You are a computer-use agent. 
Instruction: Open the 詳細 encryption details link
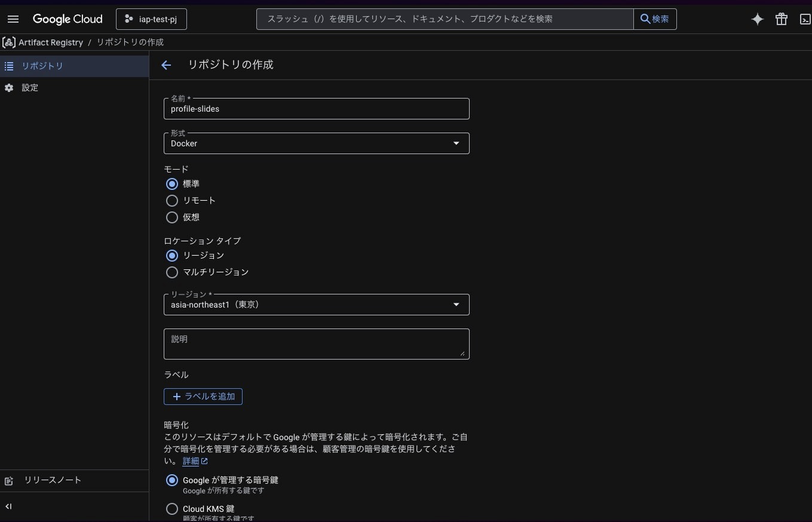(191, 461)
